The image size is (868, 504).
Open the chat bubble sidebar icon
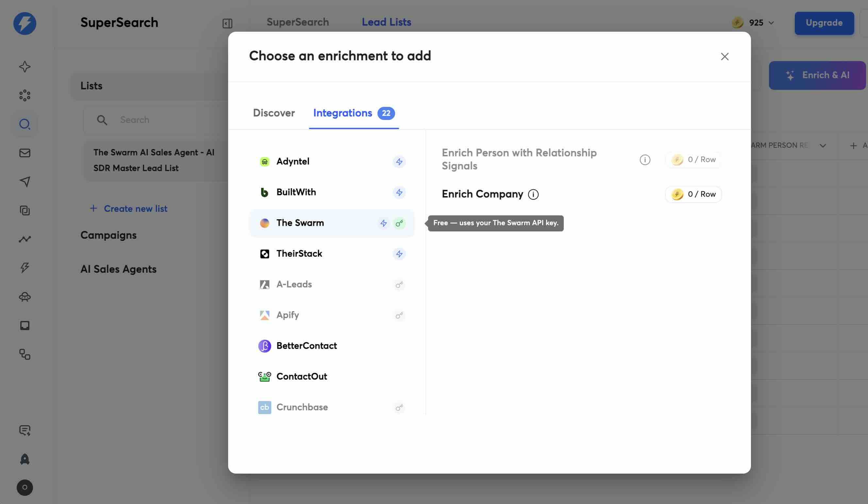[x=25, y=430]
